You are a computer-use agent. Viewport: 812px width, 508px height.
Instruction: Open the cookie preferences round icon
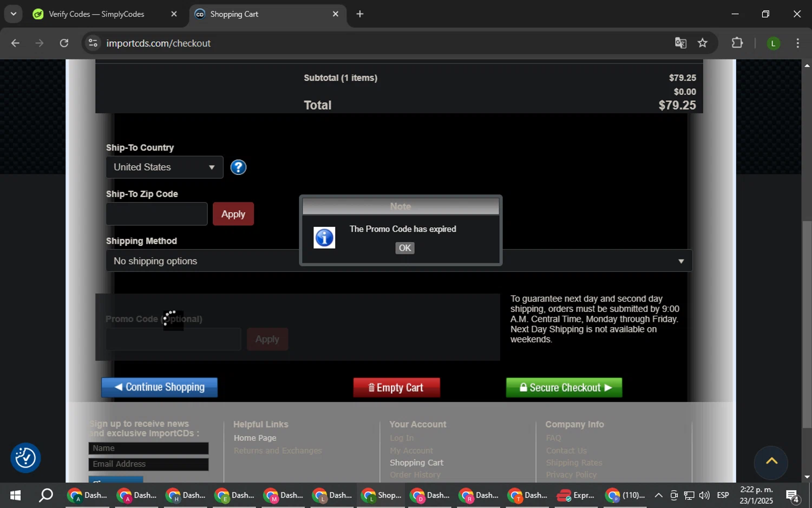click(25, 458)
